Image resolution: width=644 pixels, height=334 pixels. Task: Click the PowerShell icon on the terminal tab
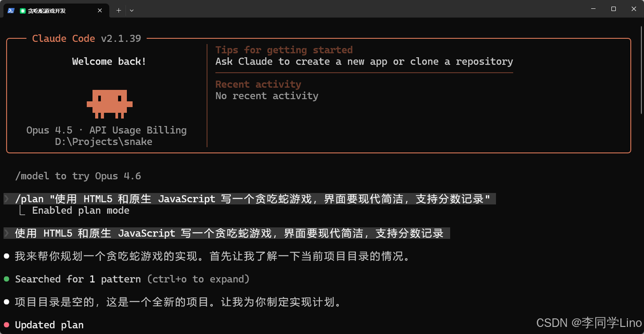[11, 10]
